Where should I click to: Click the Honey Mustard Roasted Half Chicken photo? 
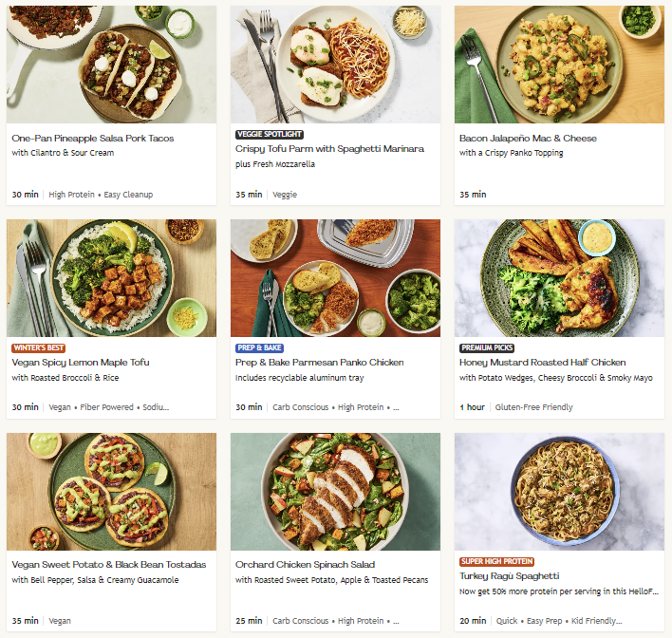(x=558, y=279)
